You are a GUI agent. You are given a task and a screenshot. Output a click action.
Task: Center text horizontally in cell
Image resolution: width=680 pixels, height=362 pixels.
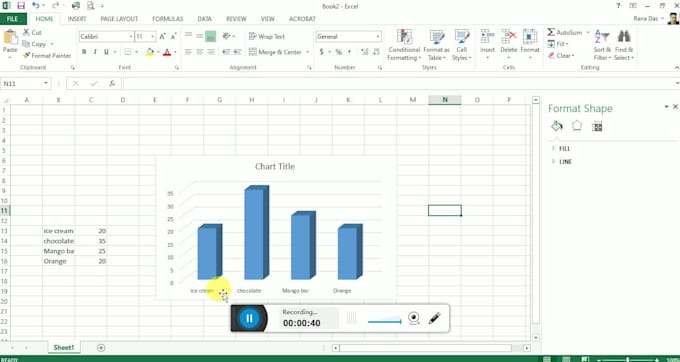coord(199,52)
